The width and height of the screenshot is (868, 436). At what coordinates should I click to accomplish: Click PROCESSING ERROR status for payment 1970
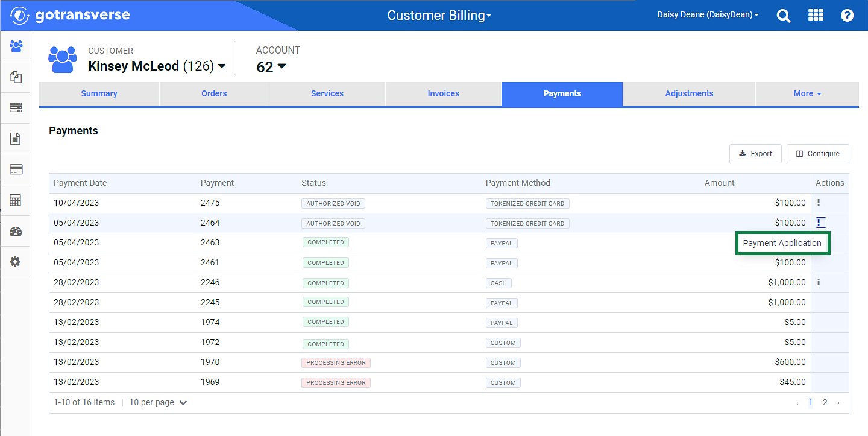(336, 363)
